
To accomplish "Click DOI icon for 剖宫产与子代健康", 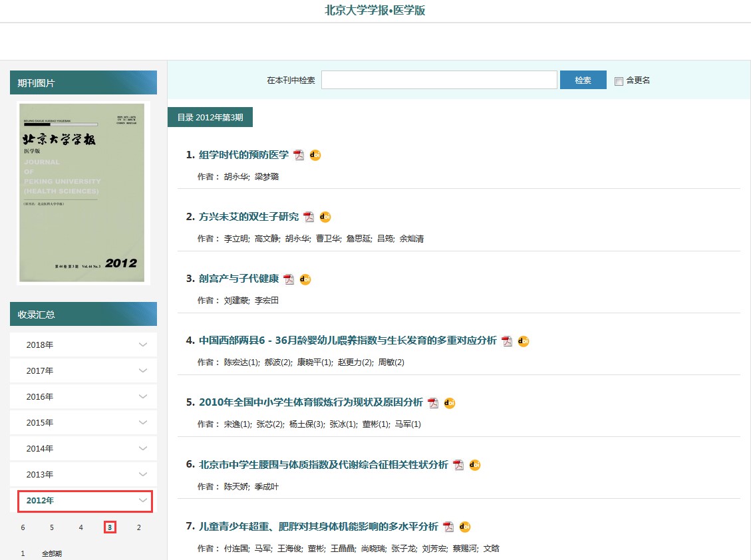I will click(x=305, y=279).
